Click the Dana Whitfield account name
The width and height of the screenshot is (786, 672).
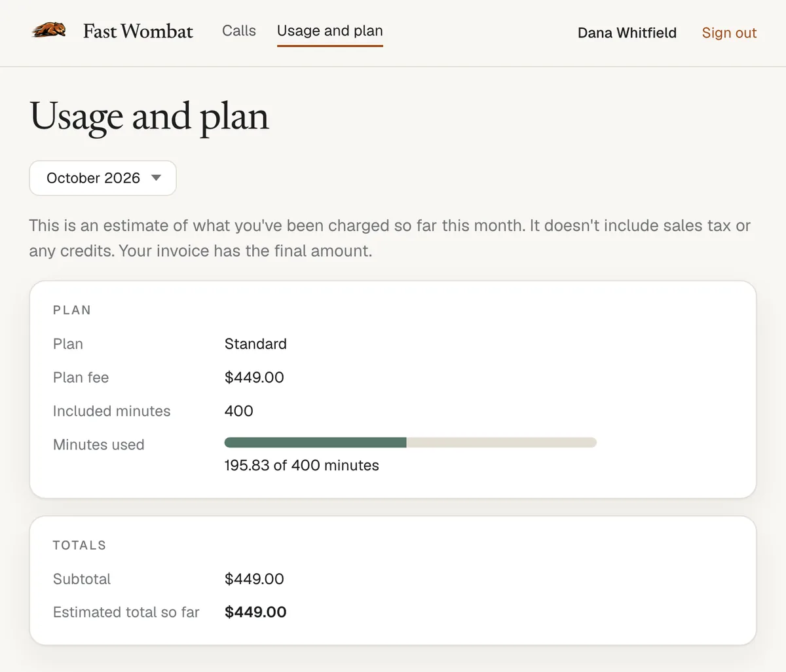pyautogui.click(x=627, y=33)
